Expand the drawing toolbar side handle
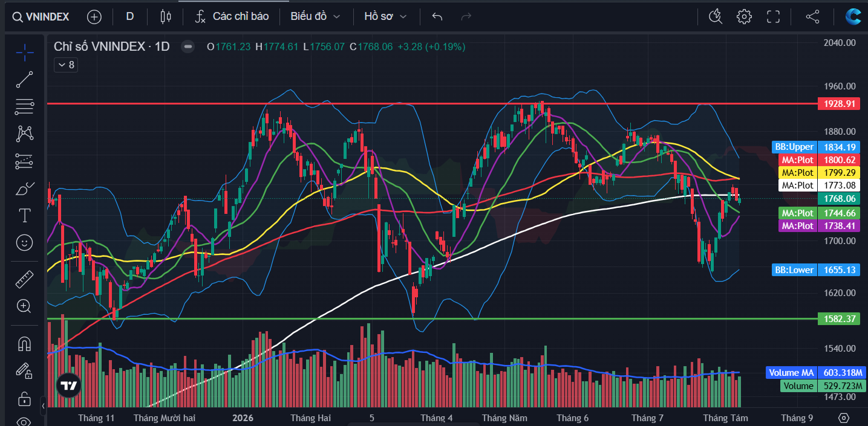The height and width of the screenshot is (426, 868). coord(43,406)
